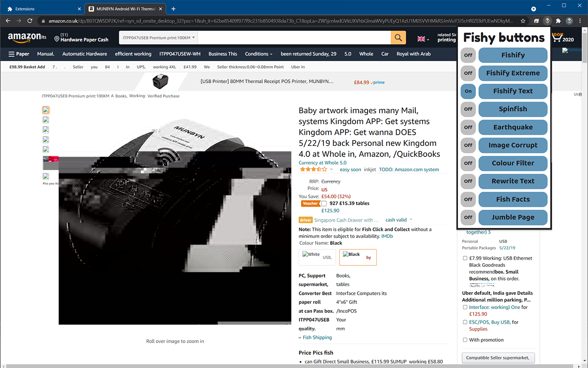Toggle the Fishify Extreme Off switch
Screen dimensions: 588x368
[468, 73]
